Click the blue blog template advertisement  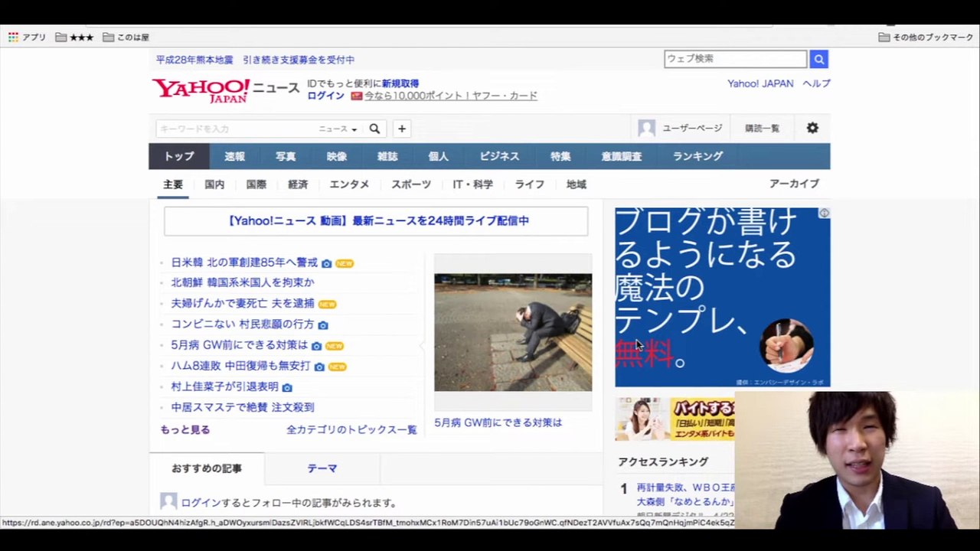[722, 297]
